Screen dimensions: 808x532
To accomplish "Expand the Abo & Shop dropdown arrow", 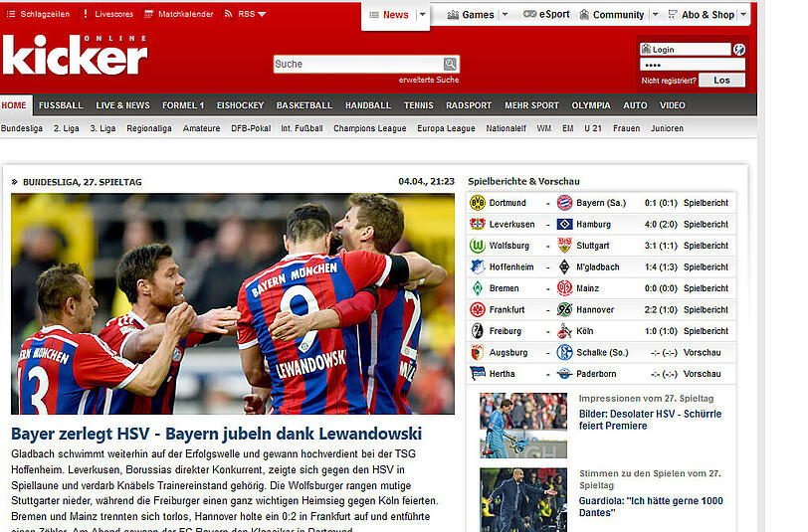I will coord(743,15).
